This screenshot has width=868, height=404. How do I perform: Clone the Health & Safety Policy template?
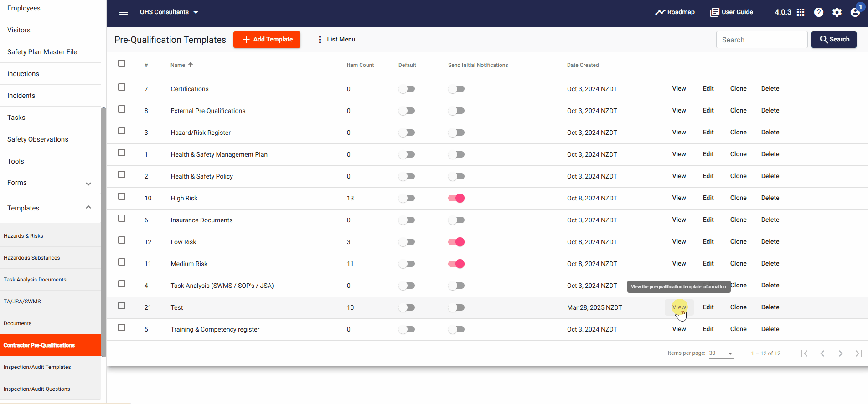pos(738,176)
